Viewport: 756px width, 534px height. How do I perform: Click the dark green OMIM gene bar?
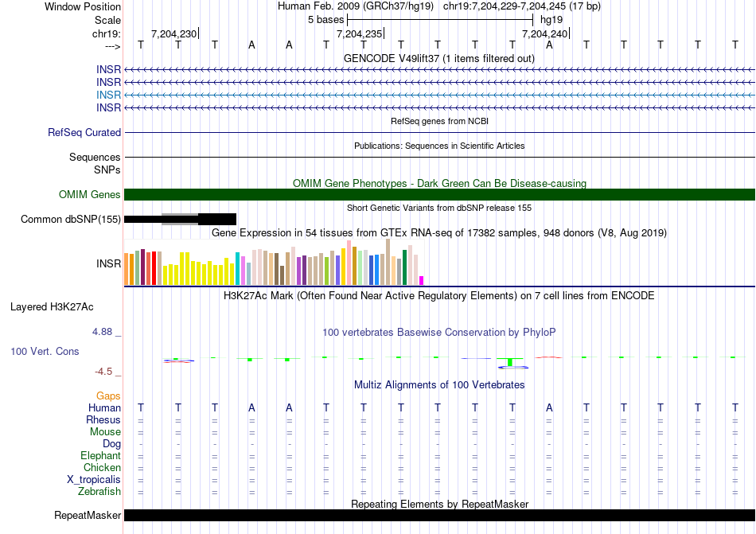pos(439,195)
